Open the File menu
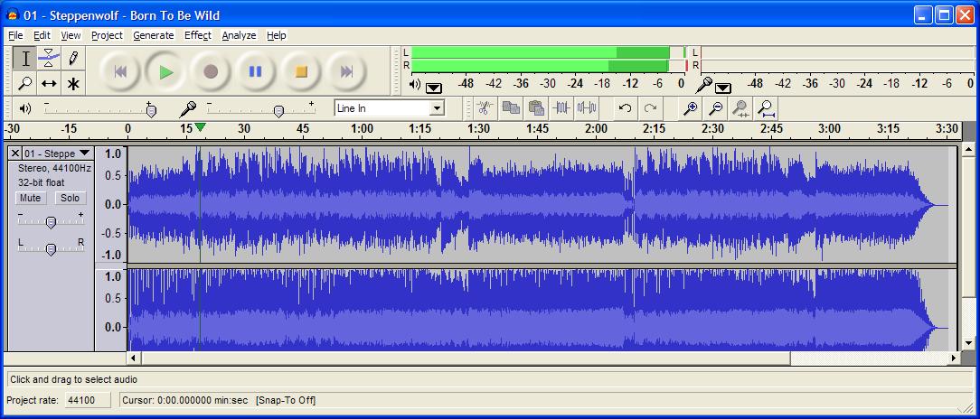 (15, 35)
